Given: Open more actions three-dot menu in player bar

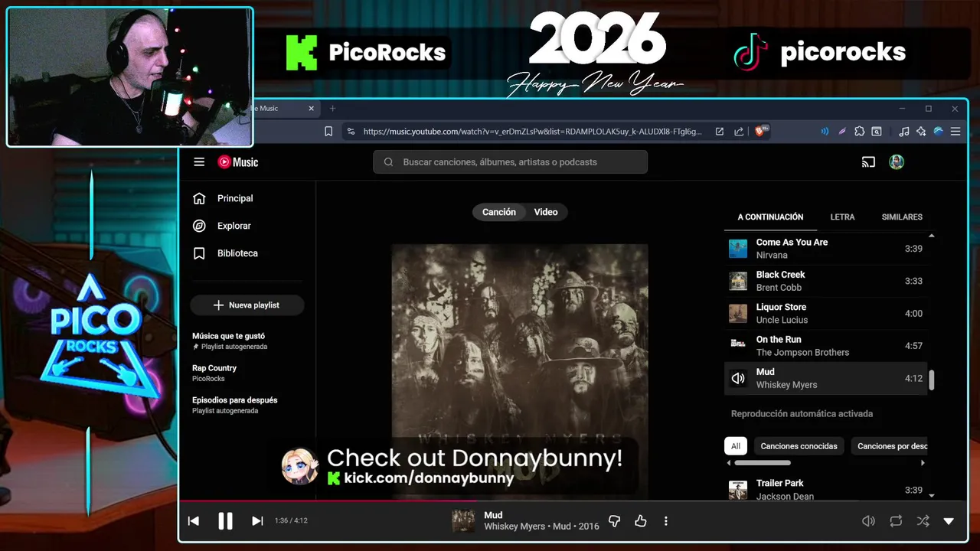Looking at the screenshot, I should (x=665, y=521).
